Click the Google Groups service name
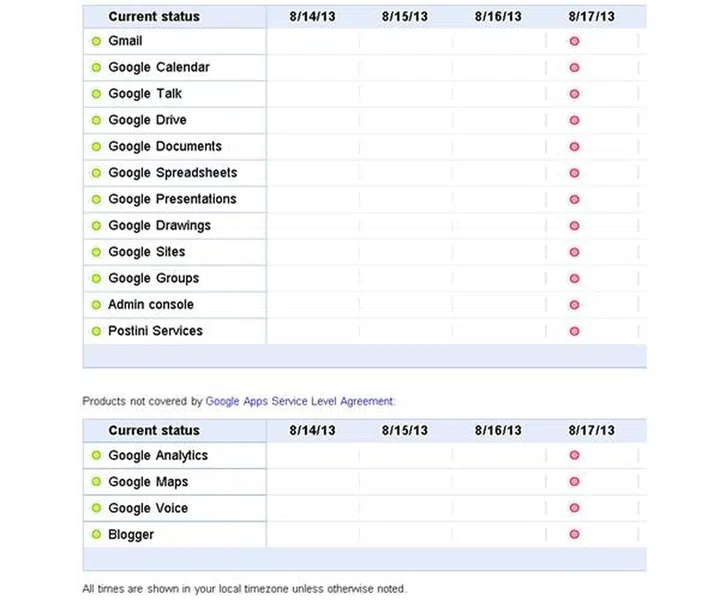Viewport: 720px width, 600px height. pyautogui.click(x=153, y=278)
